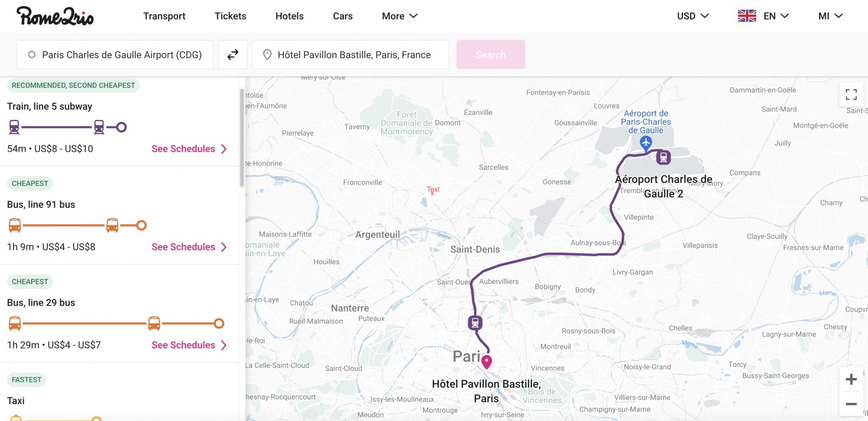868x421 pixels.
Task: Open the MI distance unit dropdown
Action: (829, 16)
